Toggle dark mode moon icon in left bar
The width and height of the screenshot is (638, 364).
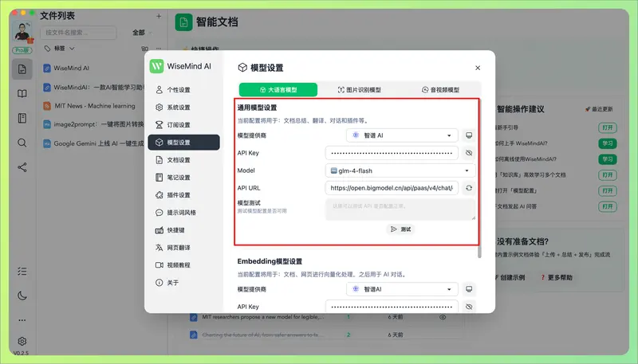point(22,296)
